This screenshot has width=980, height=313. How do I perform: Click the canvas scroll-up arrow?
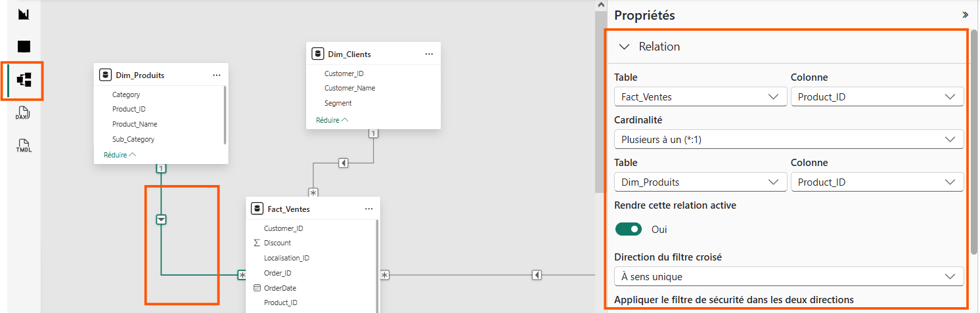pos(600,5)
